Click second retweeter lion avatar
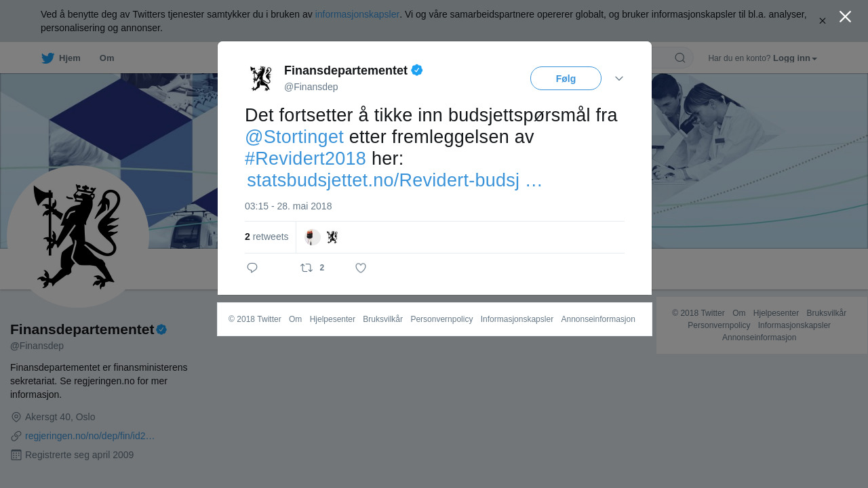Viewport: 868px width, 488px height. pyautogui.click(x=332, y=237)
